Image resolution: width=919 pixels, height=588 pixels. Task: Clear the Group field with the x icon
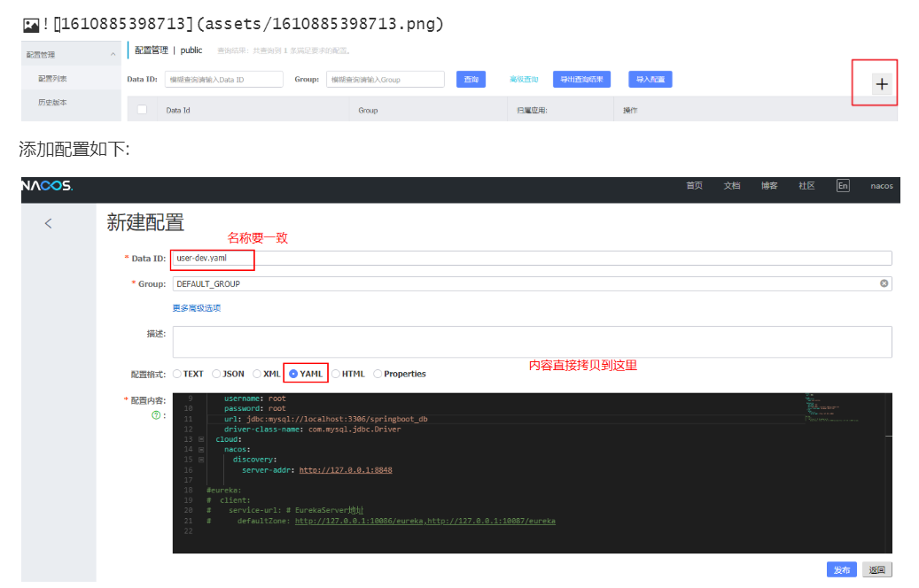click(x=884, y=283)
